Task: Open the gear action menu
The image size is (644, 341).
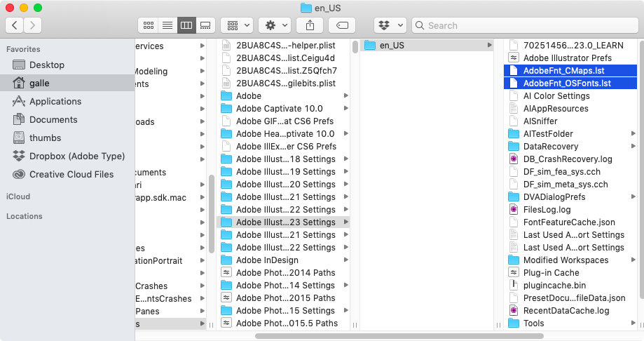Action: point(275,25)
